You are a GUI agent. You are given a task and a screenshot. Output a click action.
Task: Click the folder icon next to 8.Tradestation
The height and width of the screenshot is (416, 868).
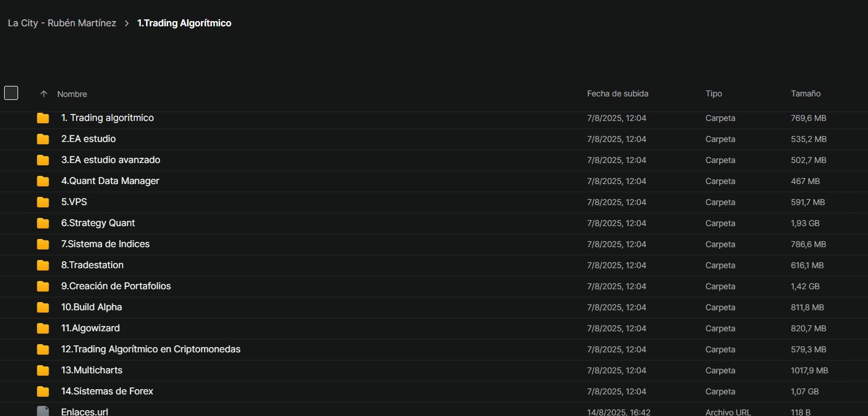[43, 265]
